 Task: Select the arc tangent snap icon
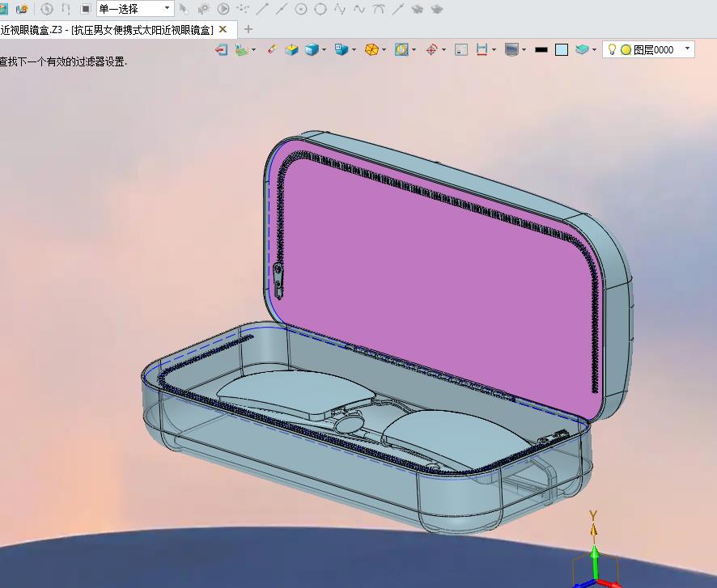(x=379, y=9)
